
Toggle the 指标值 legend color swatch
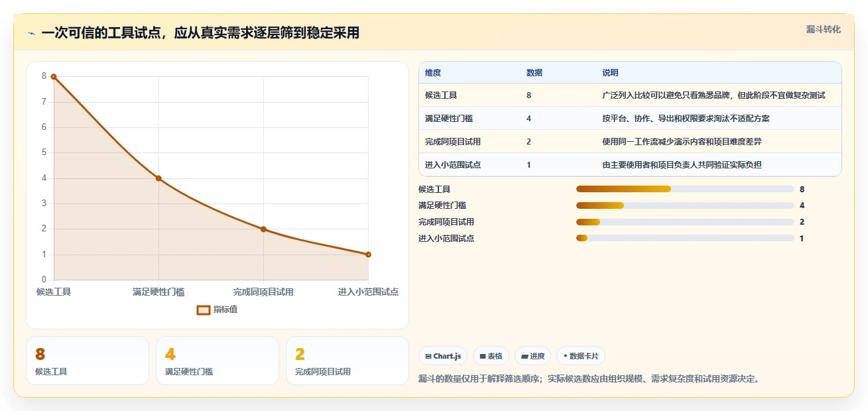pyautogui.click(x=204, y=310)
